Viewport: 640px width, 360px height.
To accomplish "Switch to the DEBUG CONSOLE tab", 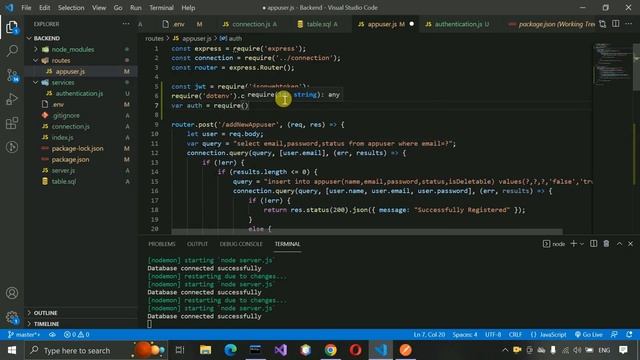I will [241, 244].
